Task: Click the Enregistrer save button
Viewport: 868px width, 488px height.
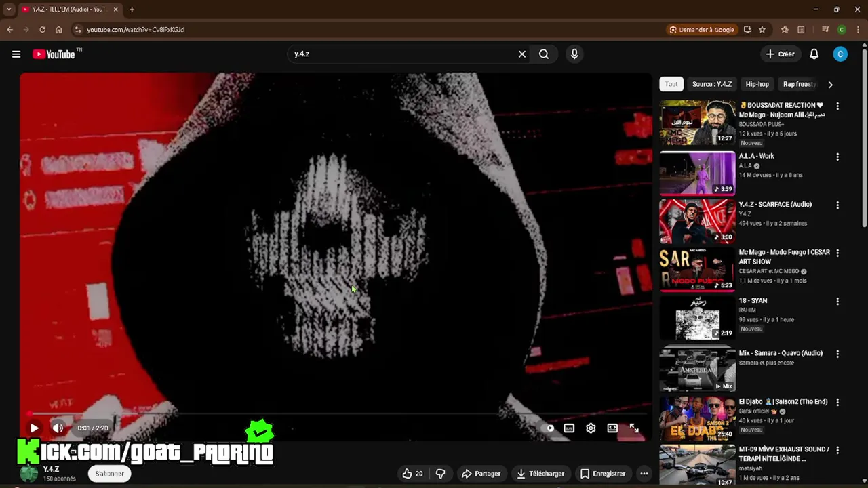Action: (x=603, y=474)
